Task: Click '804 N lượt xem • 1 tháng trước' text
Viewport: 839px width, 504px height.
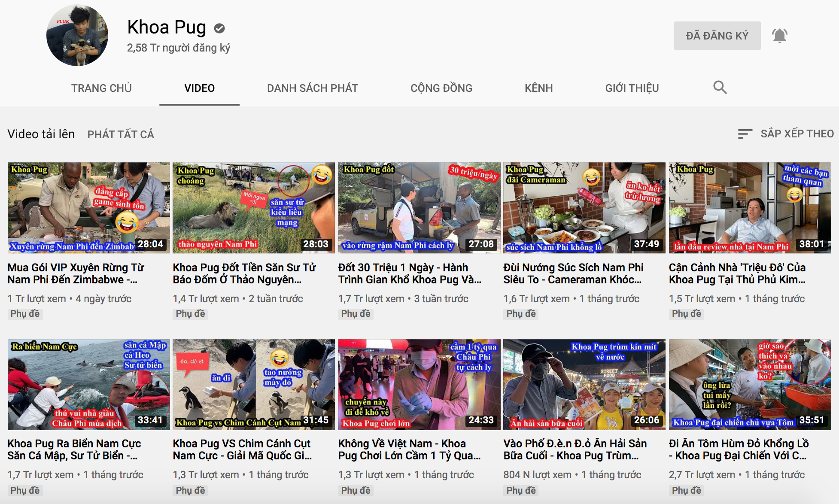Action: pyautogui.click(x=572, y=475)
